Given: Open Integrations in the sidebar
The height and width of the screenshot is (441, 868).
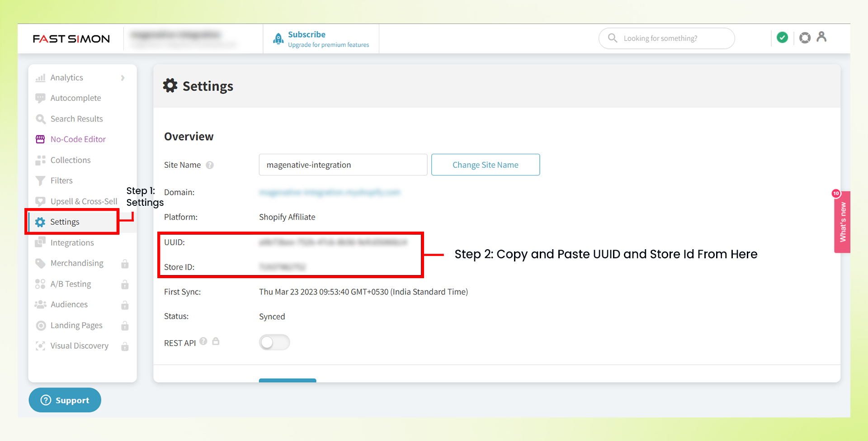Looking at the screenshot, I should click(72, 243).
